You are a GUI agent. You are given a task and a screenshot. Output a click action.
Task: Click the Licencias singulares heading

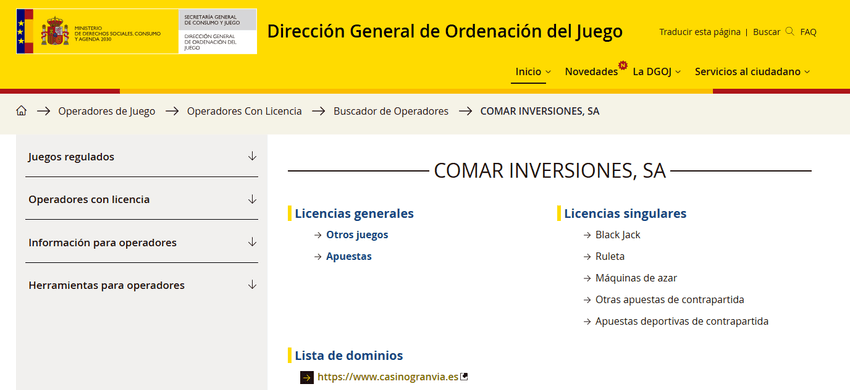point(625,214)
